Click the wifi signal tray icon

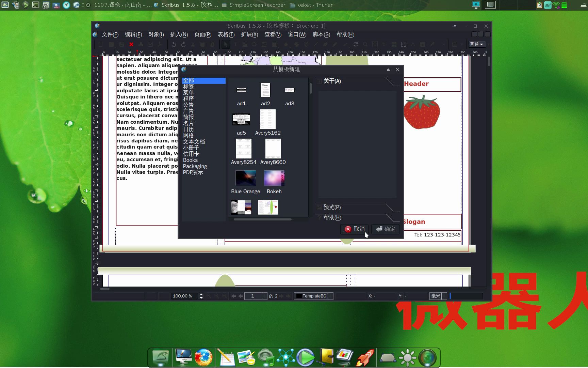pos(556,5)
